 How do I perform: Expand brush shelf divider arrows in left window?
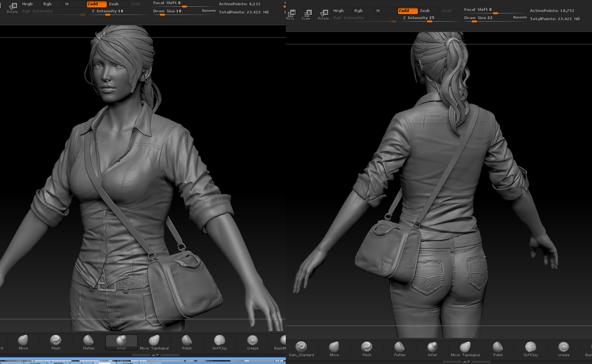point(156,355)
